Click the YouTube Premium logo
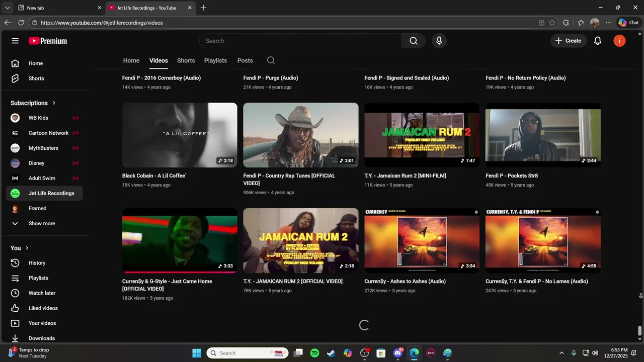 (x=48, y=41)
